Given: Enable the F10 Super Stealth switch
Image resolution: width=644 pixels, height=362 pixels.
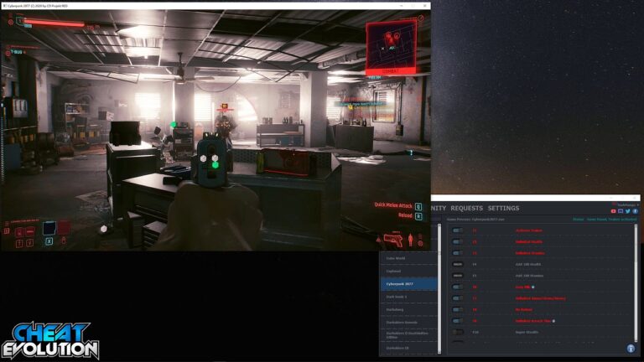Looking at the screenshot, I should 458,332.
